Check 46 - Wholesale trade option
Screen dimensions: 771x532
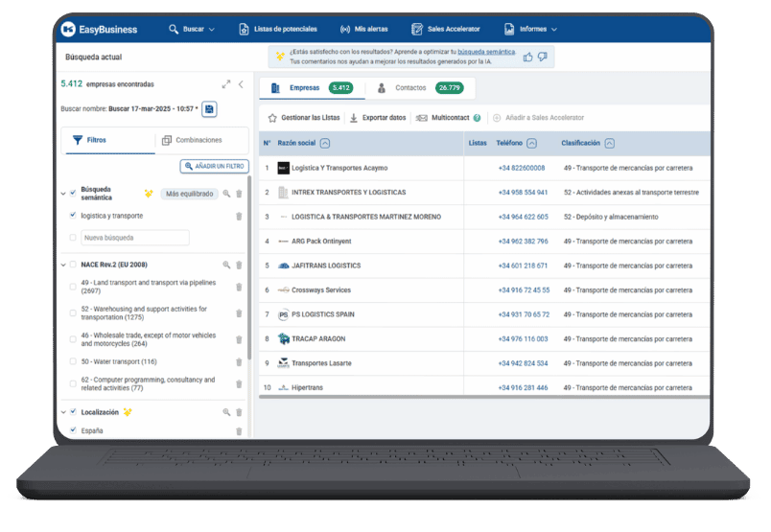[73, 339]
